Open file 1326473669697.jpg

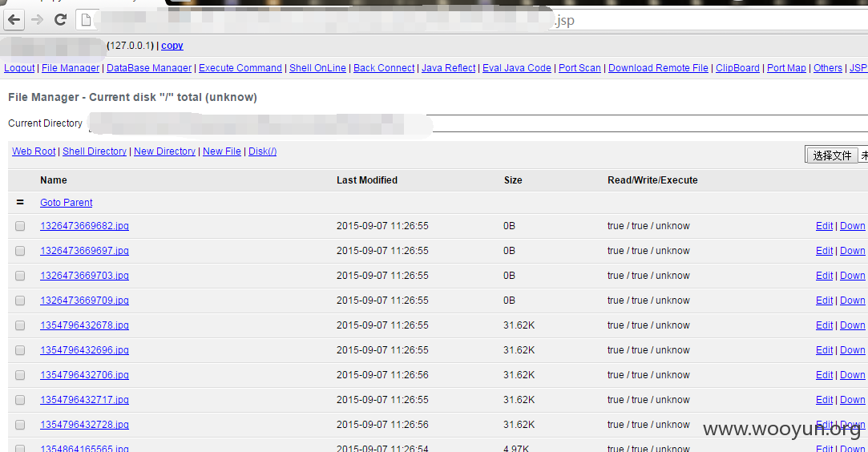(84, 251)
